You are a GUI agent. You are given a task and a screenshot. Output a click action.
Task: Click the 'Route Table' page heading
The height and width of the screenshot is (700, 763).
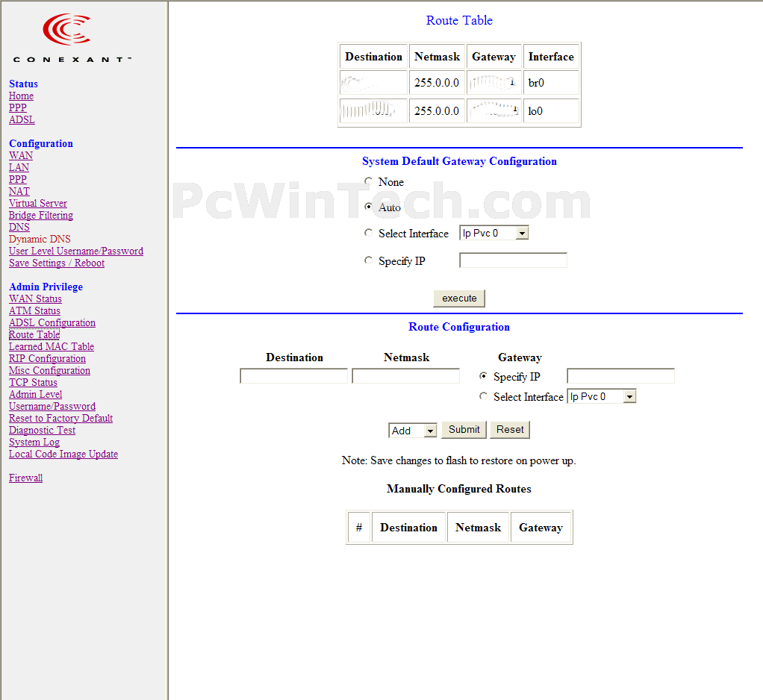(459, 20)
